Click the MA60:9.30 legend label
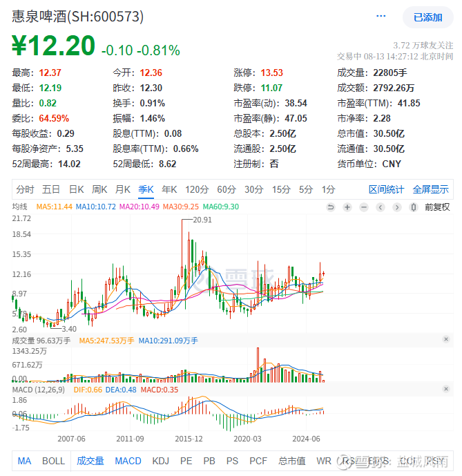This screenshot has width=462, height=476. pyautogui.click(x=221, y=207)
